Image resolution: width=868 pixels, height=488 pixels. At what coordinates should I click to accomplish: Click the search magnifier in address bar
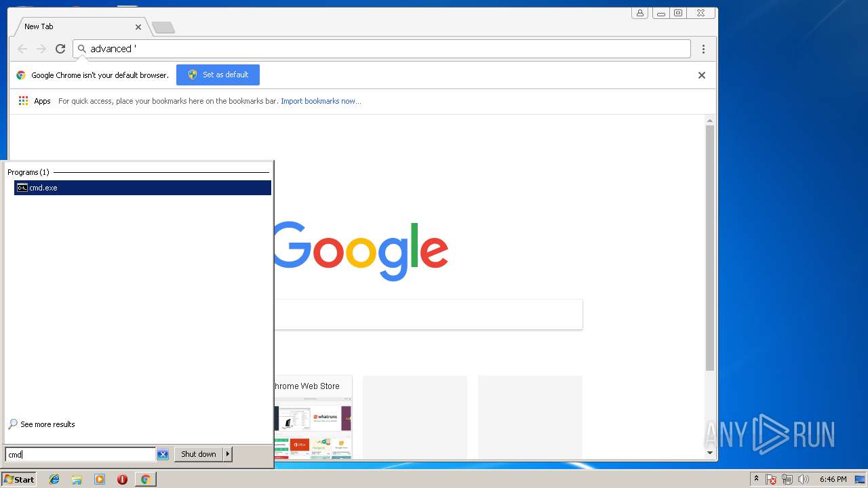coord(82,49)
